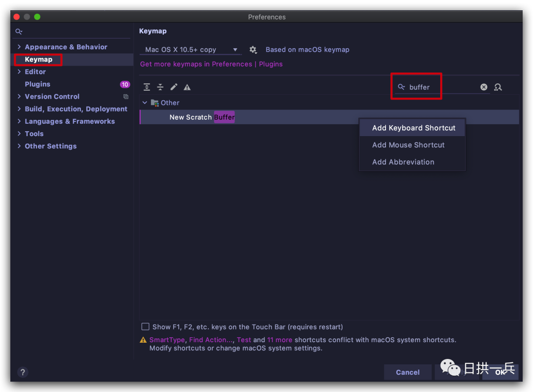The height and width of the screenshot is (392, 533).
Task: Expand the Tools section
Action: point(19,134)
